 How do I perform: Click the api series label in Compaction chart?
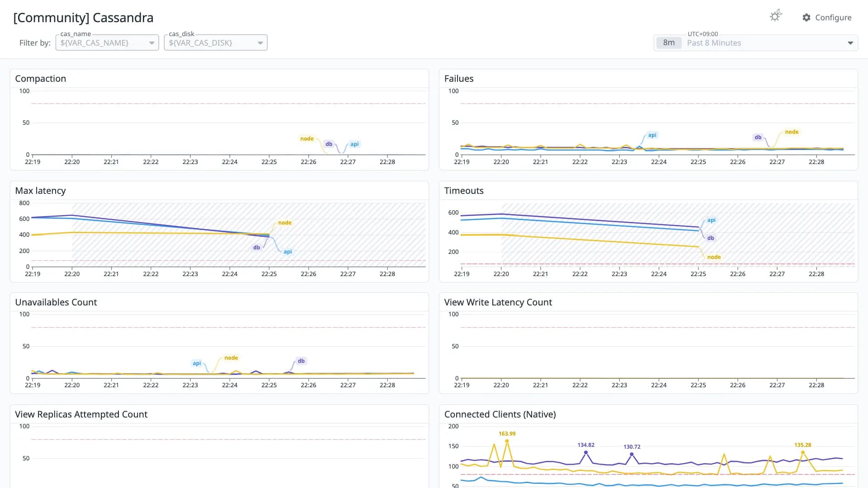[354, 144]
